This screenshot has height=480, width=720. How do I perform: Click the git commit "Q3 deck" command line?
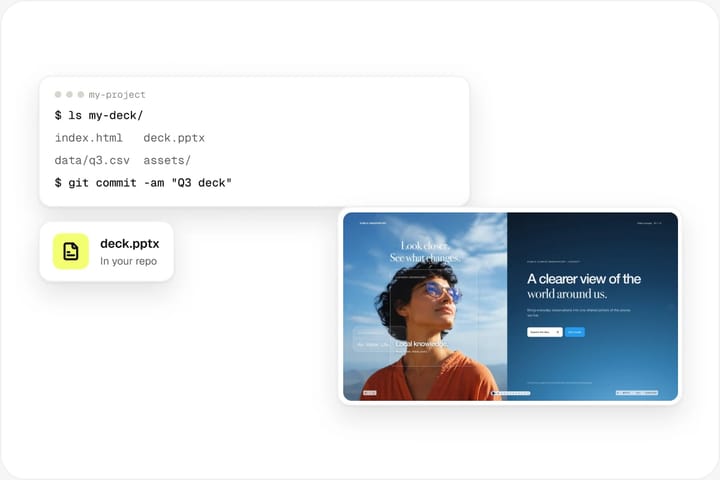(x=143, y=183)
